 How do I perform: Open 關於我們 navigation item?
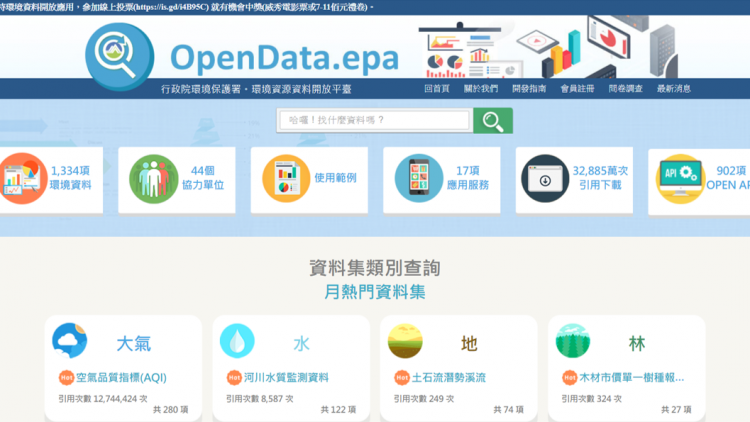(x=481, y=89)
